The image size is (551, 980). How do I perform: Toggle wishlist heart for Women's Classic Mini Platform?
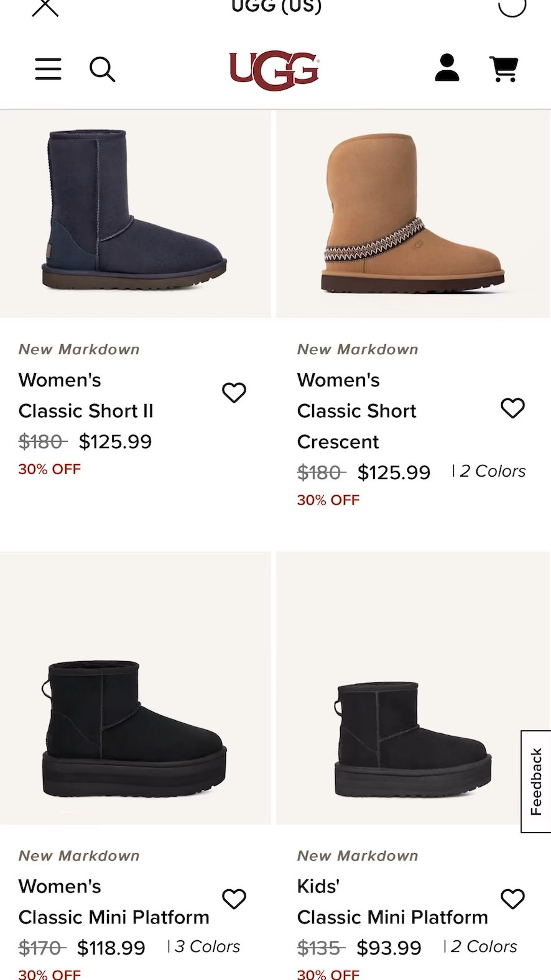(x=234, y=899)
